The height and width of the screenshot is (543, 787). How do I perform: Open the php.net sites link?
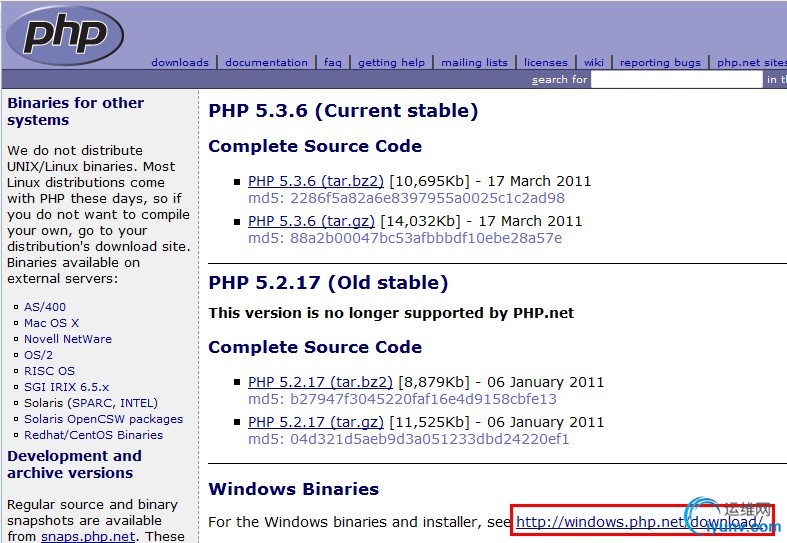coord(752,63)
